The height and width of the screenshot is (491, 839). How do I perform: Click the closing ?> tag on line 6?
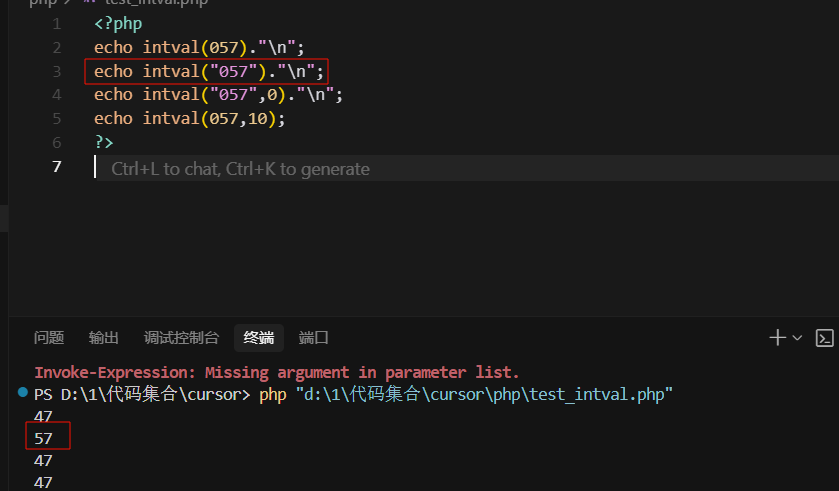coord(104,142)
